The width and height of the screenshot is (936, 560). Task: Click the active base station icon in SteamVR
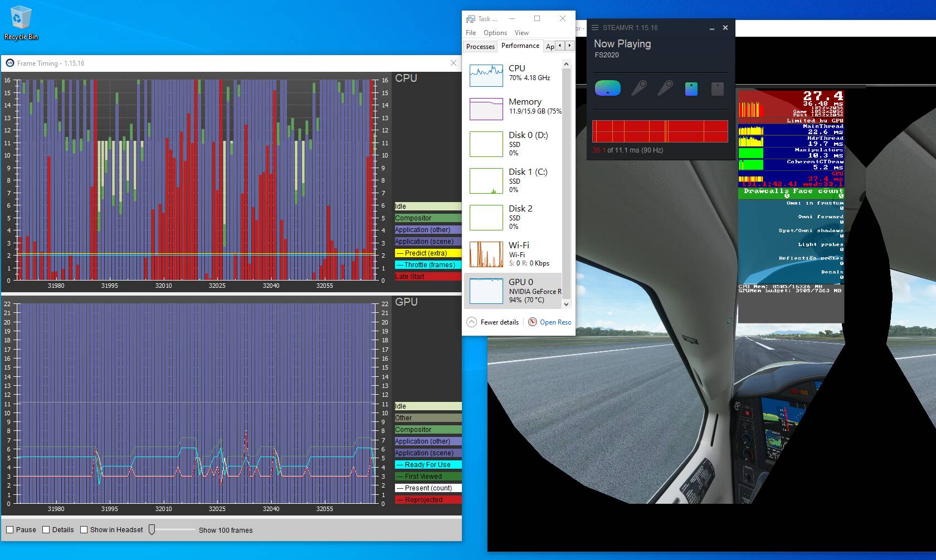pos(691,89)
